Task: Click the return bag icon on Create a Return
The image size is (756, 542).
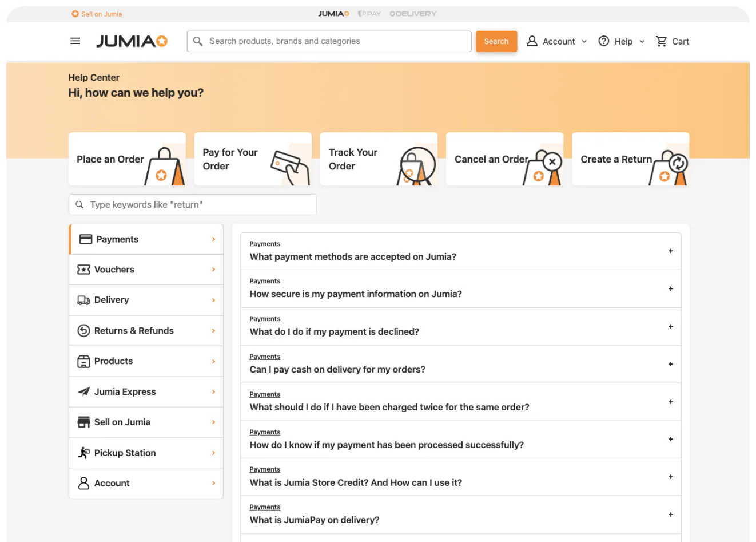Action: tap(669, 167)
